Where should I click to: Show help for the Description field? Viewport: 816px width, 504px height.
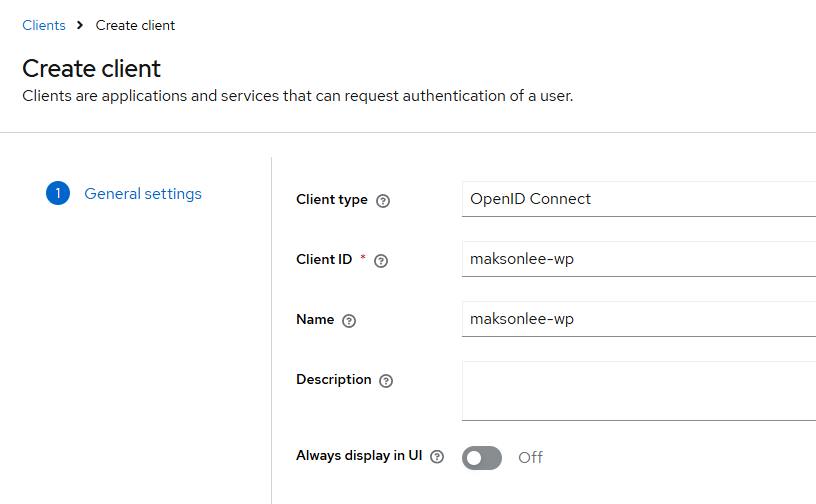(x=386, y=381)
